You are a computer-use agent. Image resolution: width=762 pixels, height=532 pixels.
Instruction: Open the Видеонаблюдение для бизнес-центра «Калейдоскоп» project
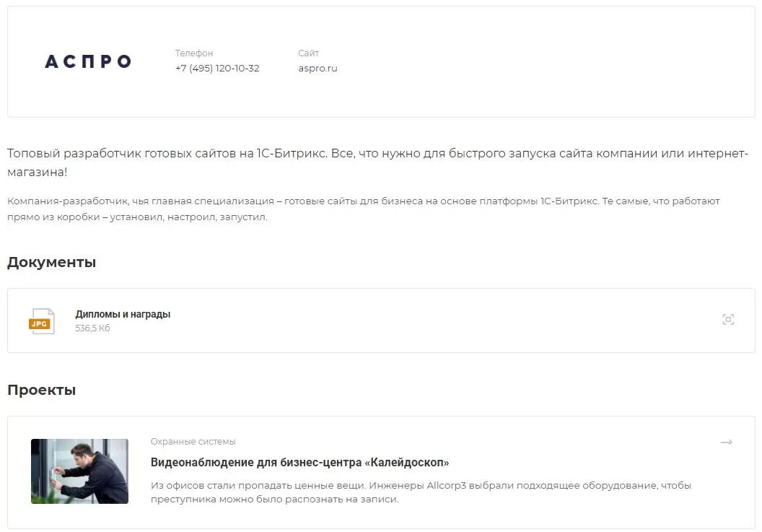(299, 462)
